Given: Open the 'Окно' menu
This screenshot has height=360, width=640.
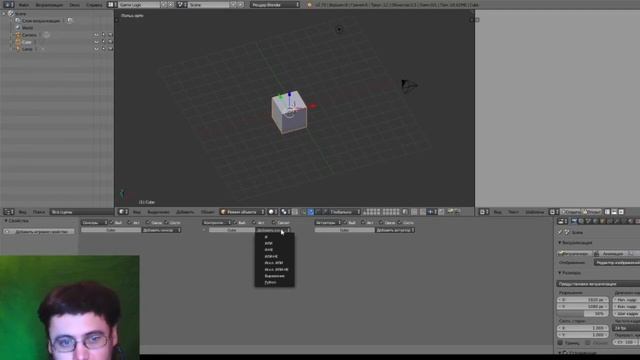Looking at the screenshot, I should [74, 4].
